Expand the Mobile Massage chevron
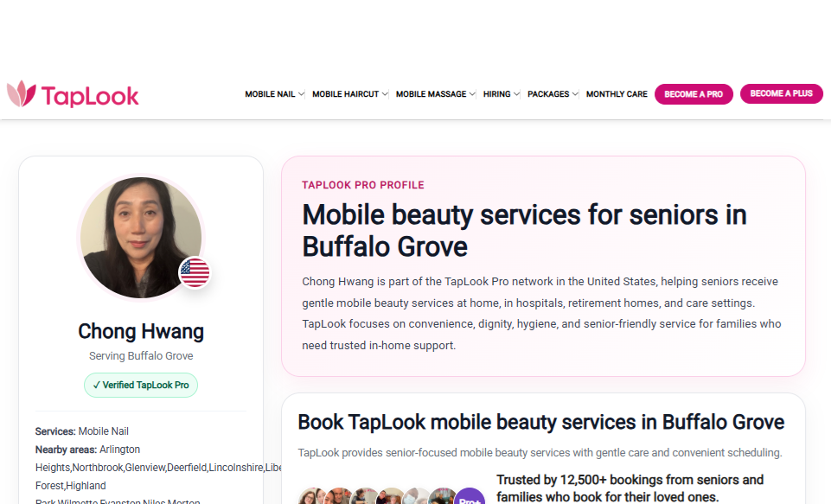This screenshot has height=504, width=831. pos(472,94)
